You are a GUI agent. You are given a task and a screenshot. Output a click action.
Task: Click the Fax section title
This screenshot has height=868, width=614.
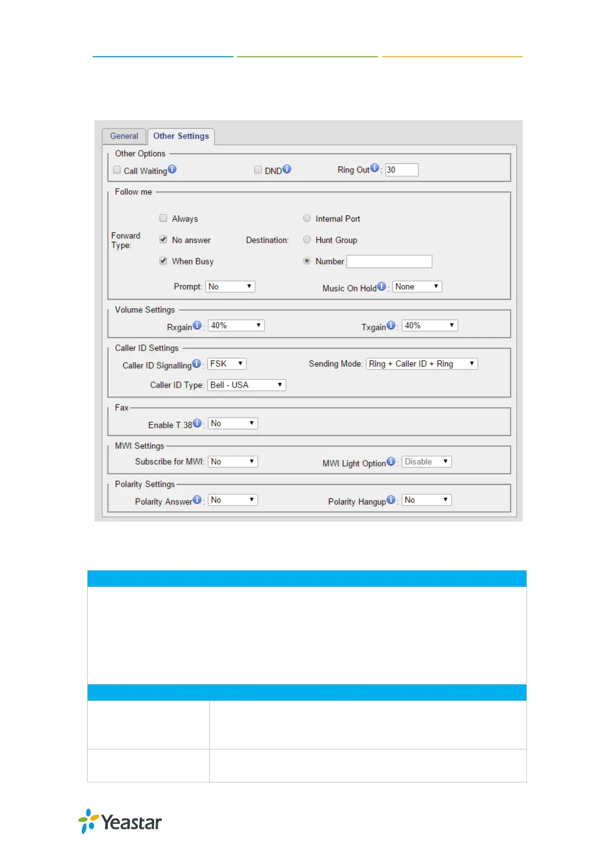pos(122,408)
